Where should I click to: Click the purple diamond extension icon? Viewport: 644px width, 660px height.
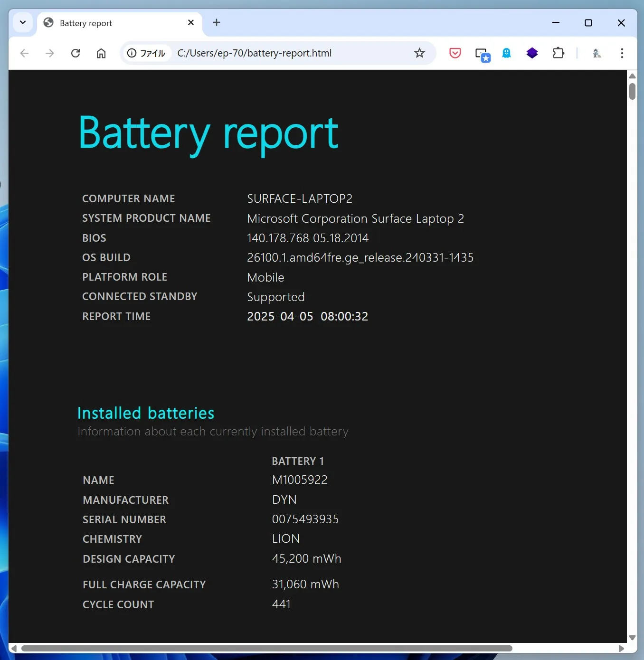tap(532, 53)
